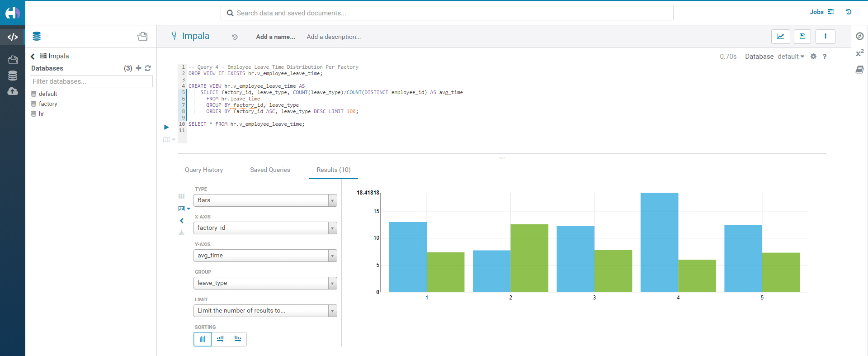Click the Hue logo icon
Screen dimensions: 868x356
pyautogui.click(x=12, y=13)
